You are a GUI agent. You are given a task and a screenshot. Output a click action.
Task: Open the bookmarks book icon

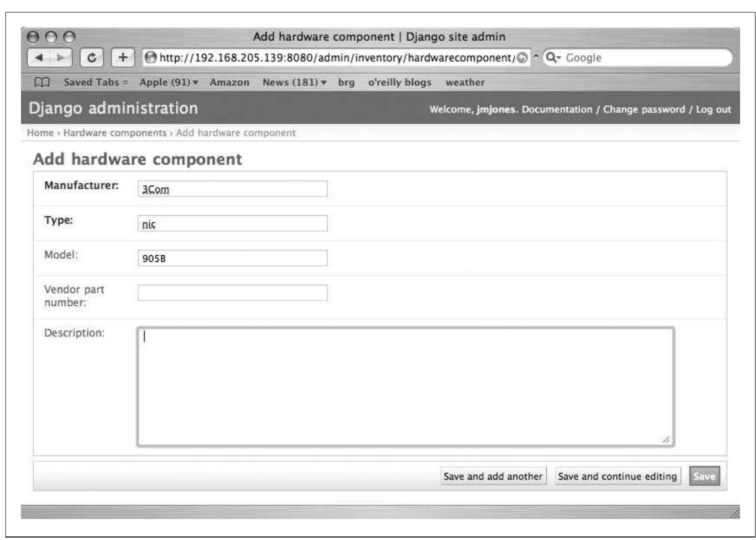[x=42, y=82]
